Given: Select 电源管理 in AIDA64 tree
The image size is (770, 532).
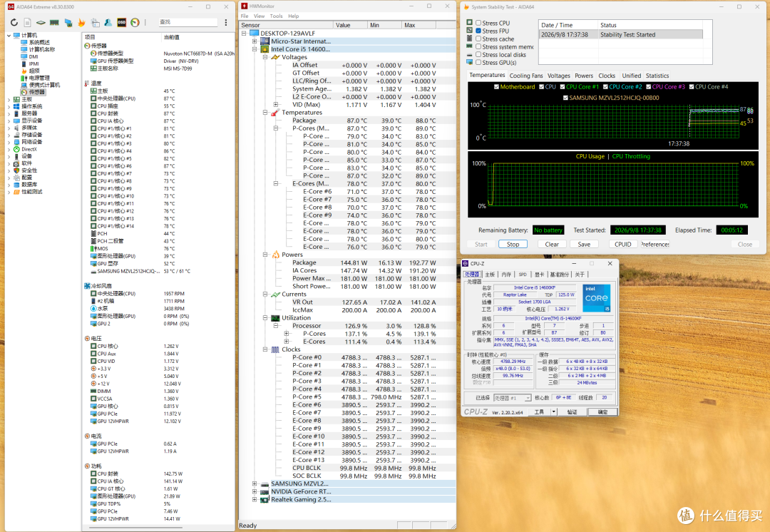Looking at the screenshot, I should [x=39, y=78].
